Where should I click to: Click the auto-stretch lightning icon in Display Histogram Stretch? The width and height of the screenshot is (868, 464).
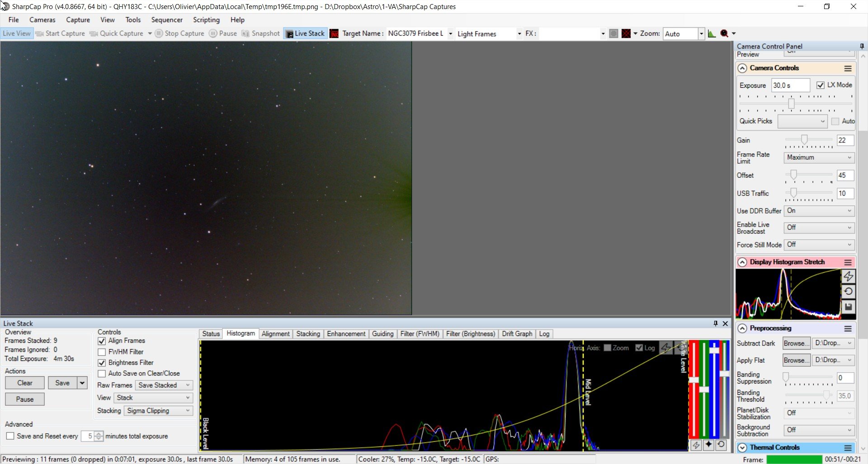[848, 276]
